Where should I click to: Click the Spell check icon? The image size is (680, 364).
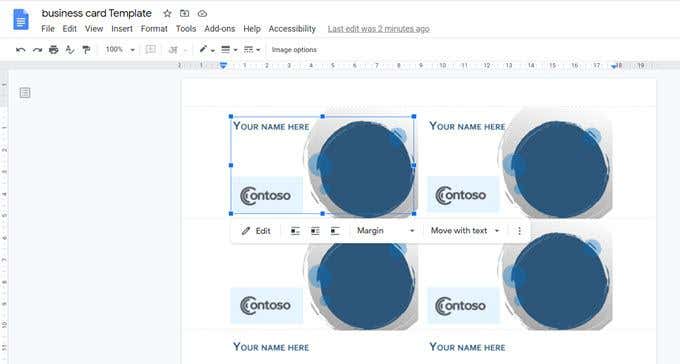(70, 49)
